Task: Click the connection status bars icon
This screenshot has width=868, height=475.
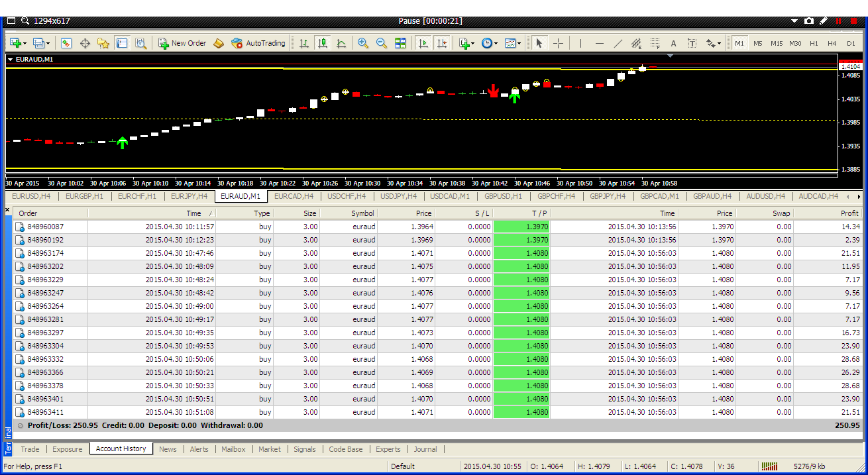Action: (770, 466)
